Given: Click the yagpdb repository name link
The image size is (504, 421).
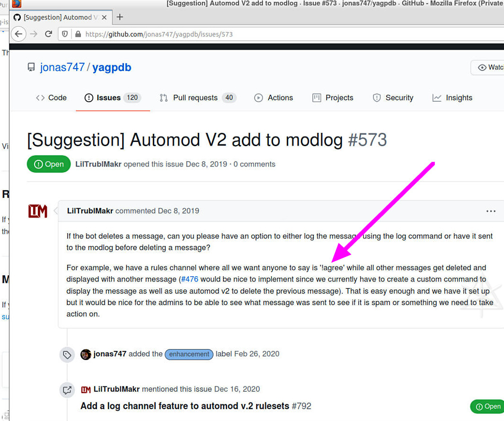Looking at the screenshot, I should (112, 67).
